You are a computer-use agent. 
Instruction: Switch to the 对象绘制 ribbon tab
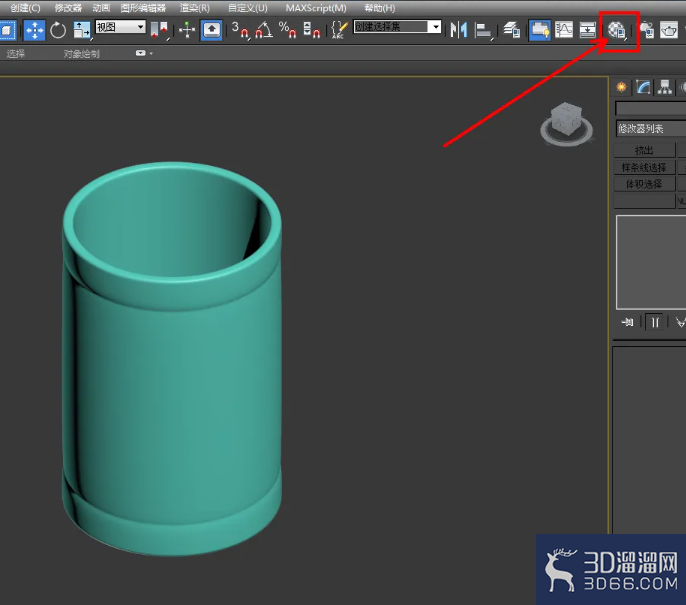(x=81, y=53)
